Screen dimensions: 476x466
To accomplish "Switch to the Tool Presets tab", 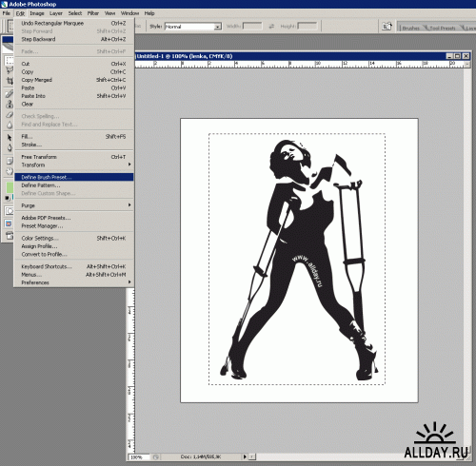I will tap(442, 28).
